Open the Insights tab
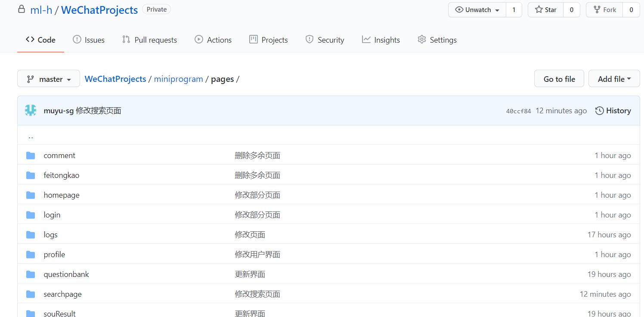This screenshot has height=317, width=644. coord(381,40)
